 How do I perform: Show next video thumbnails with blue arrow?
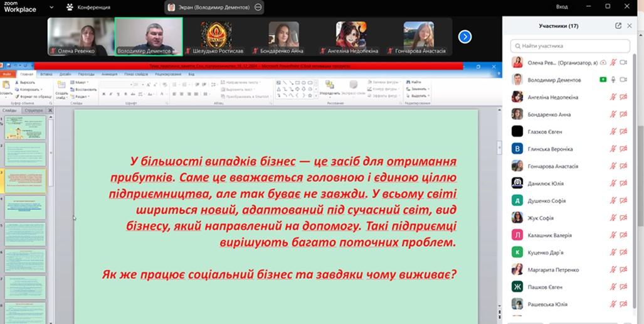pos(465,36)
